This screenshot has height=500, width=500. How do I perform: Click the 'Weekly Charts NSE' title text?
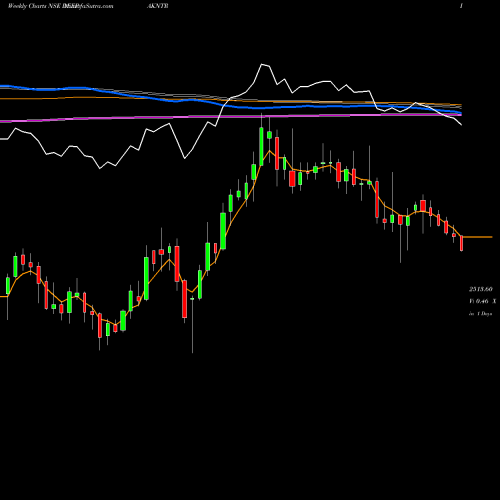point(34,6)
